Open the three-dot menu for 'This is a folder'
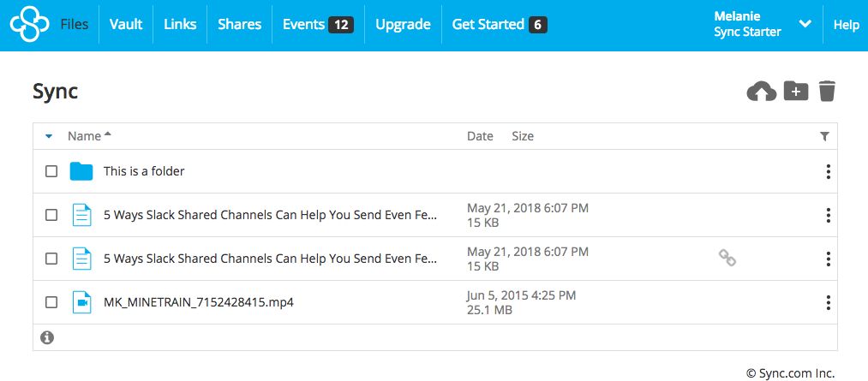This screenshot has width=868, height=381. tap(828, 171)
